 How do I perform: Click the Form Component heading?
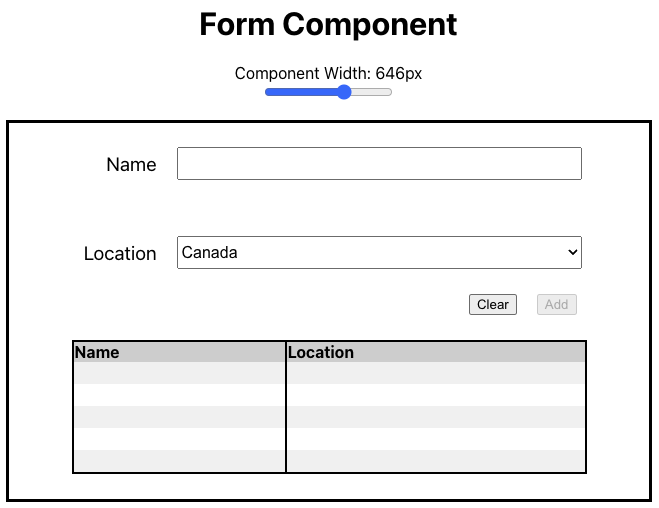(328, 24)
